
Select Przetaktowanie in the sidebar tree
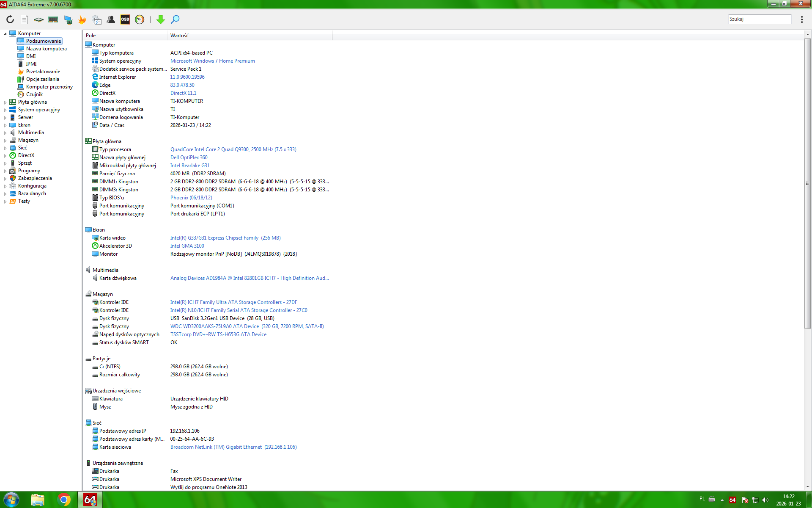coord(43,72)
